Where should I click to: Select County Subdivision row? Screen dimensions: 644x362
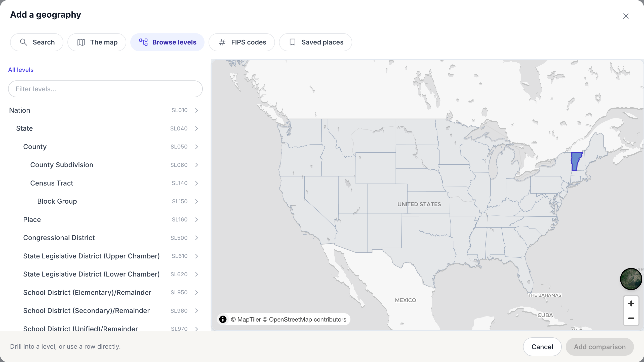[x=105, y=165]
